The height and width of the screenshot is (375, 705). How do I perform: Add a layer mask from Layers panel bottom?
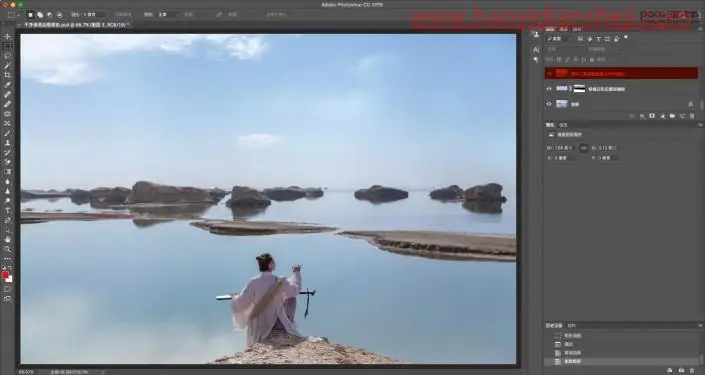tap(652, 116)
